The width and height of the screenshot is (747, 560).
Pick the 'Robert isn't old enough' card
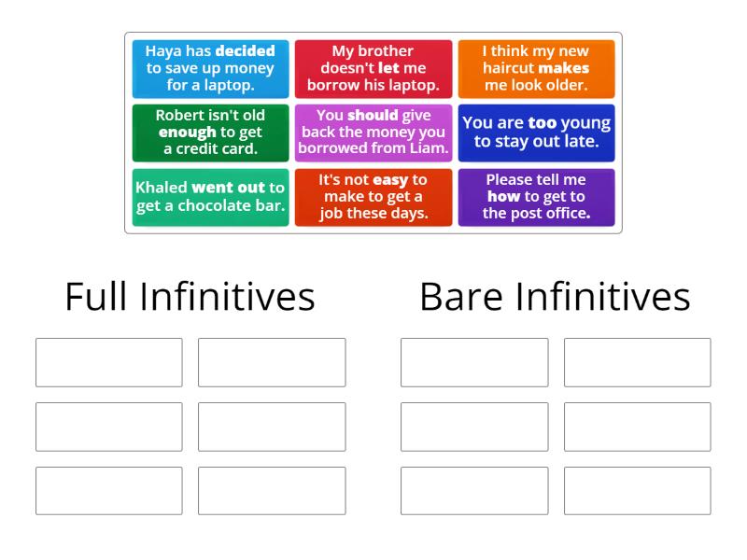(210, 133)
